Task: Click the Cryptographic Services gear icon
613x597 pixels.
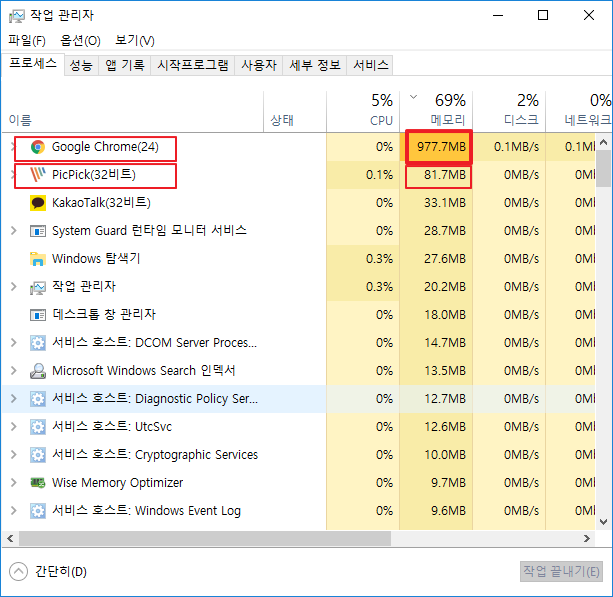Action: click(x=38, y=455)
